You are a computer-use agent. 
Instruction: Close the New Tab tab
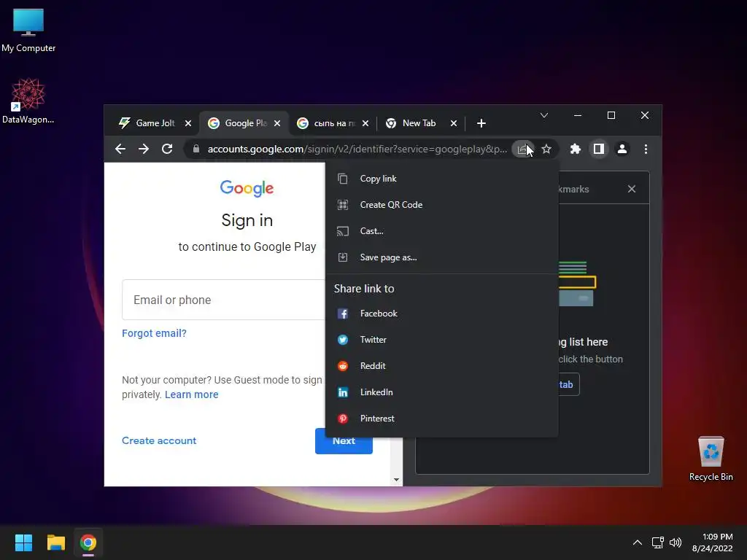click(454, 123)
